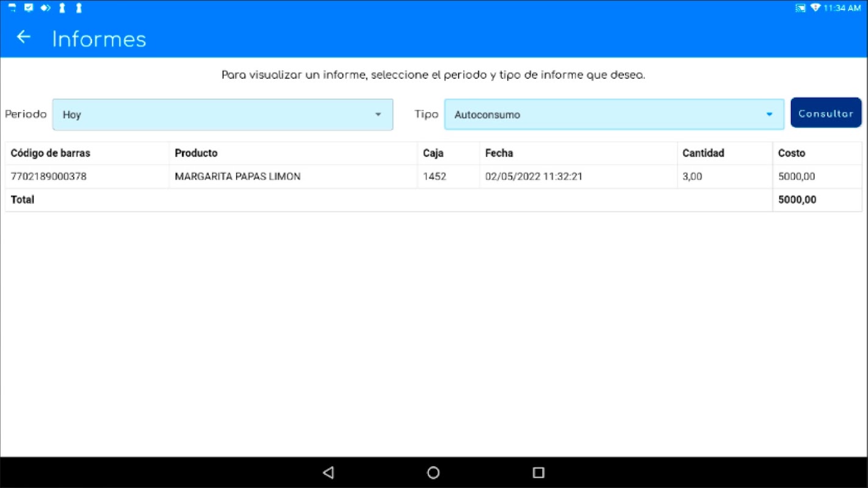Select the MARGARITA PAPAS LIMON row
This screenshot has width=868, height=488.
433,177
